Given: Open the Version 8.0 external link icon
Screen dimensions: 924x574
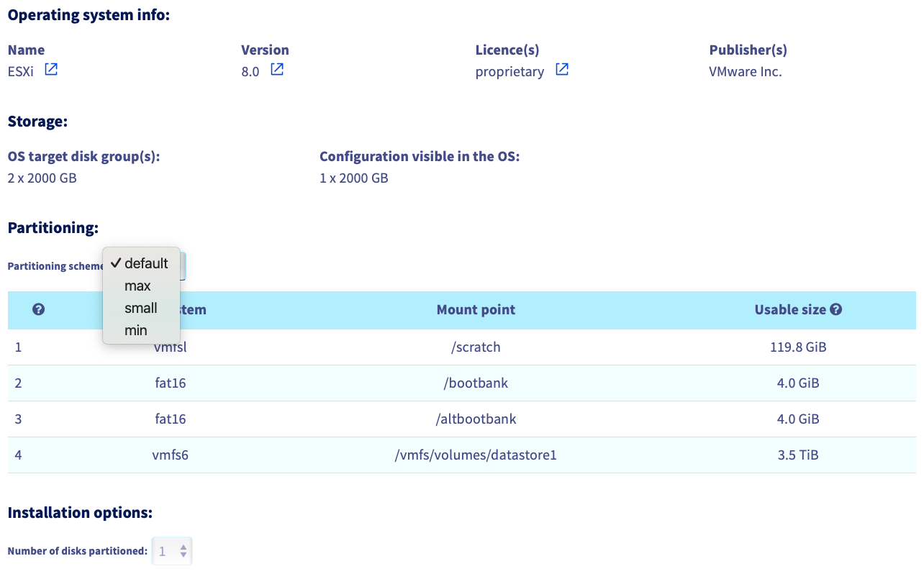Looking at the screenshot, I should [x=277, y=70].
